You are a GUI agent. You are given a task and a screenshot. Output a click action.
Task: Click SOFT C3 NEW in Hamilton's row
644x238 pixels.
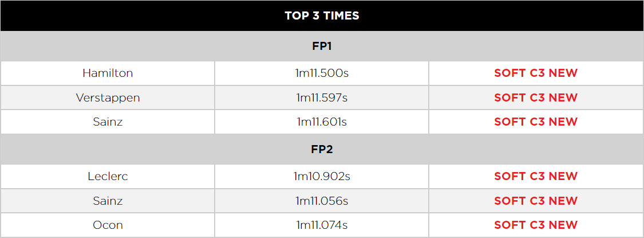click(x=536, y=73)
